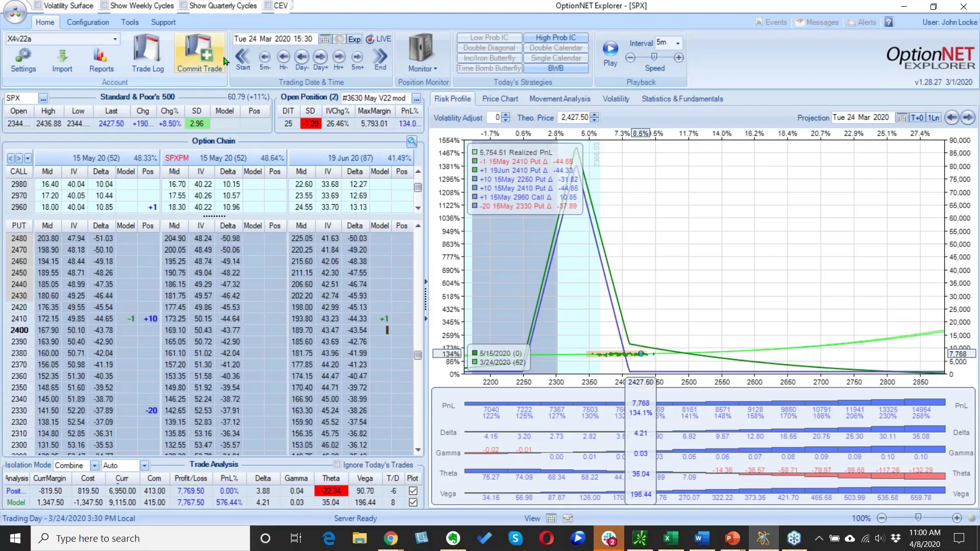This screenshot has height=551, width=980.
Task: Click the Theo. Price input field
Action: pyautogui.click(x=575, y=118)
